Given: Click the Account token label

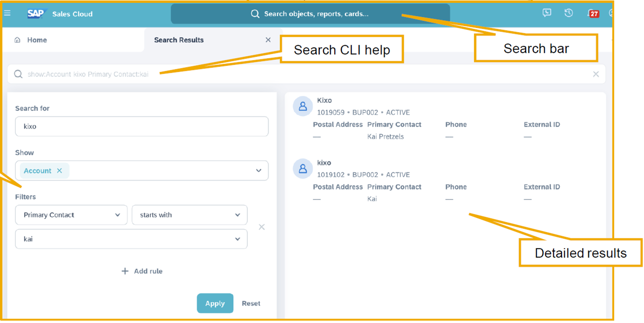Looking at the screenshot, I should [x=38, y=171].
